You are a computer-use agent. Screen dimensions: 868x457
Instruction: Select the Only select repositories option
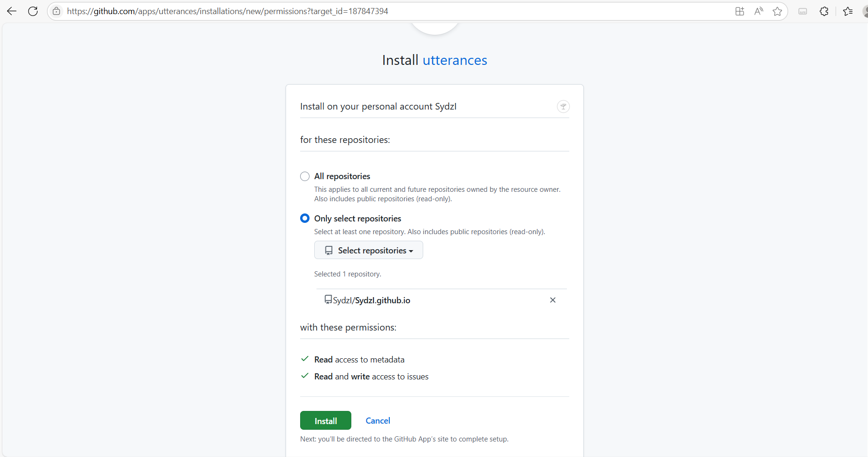(304, 218)
